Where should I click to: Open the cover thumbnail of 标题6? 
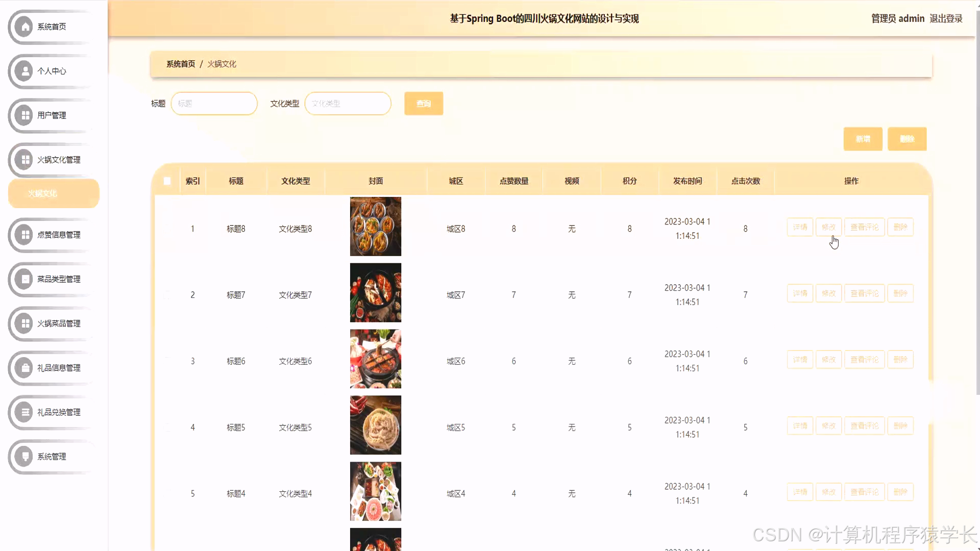pos(375,359)
